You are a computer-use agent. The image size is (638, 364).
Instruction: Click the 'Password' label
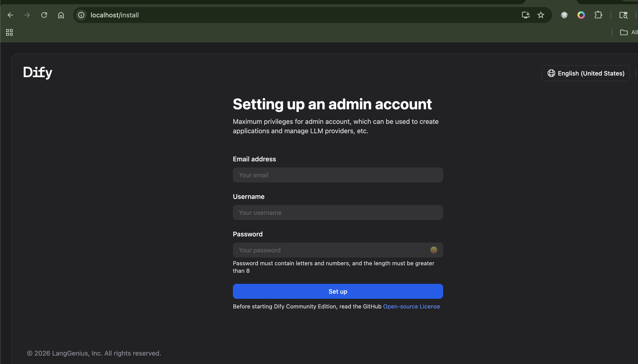248,234
